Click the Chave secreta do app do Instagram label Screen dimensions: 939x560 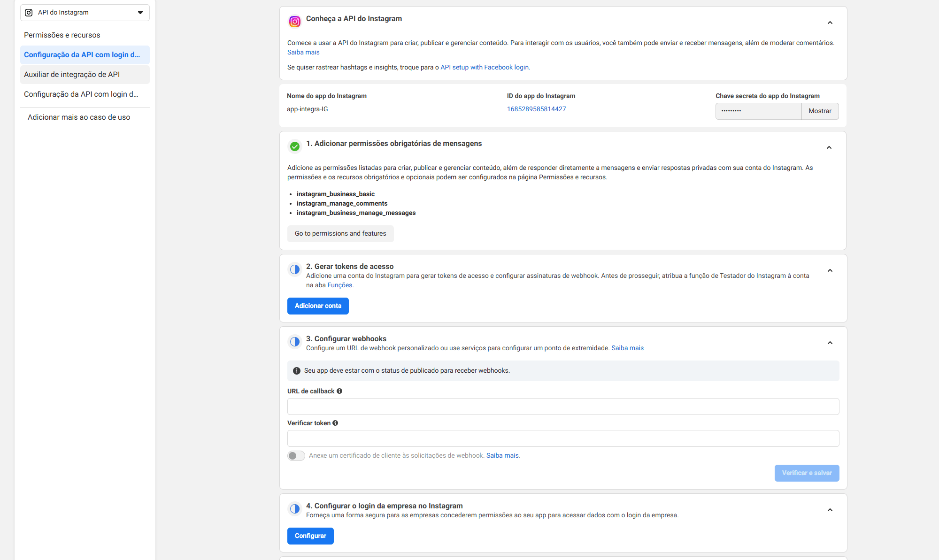(x=768, y=96)
